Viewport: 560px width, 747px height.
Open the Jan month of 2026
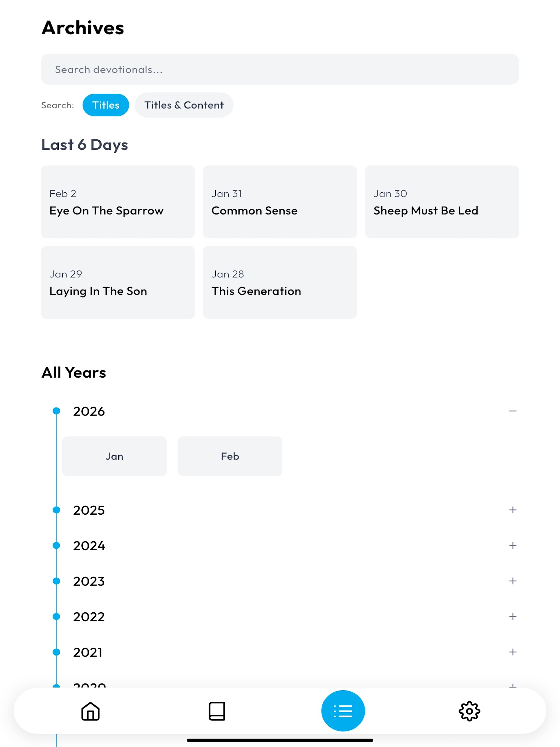(114, 456)
